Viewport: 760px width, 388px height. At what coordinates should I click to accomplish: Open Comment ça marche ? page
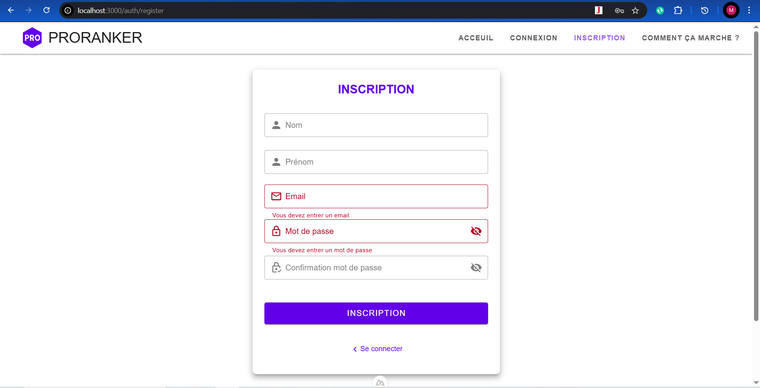[691, 38]
